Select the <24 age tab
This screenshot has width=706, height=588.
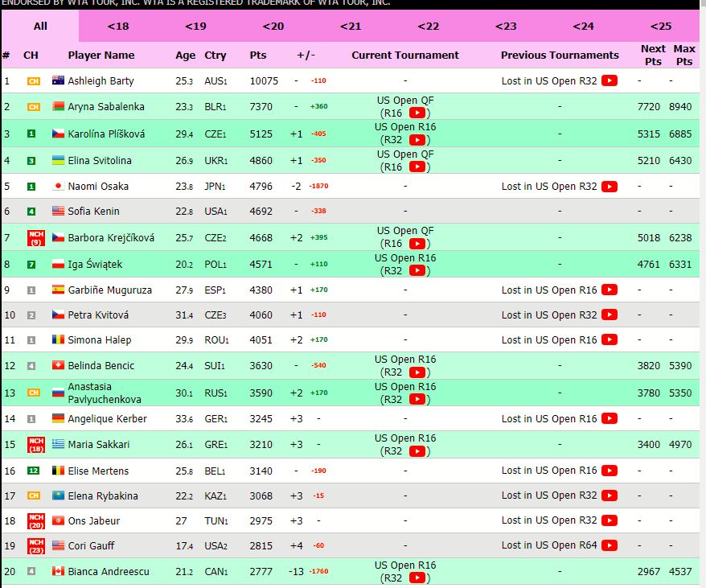pyautogui.click(x=583, y=26)
